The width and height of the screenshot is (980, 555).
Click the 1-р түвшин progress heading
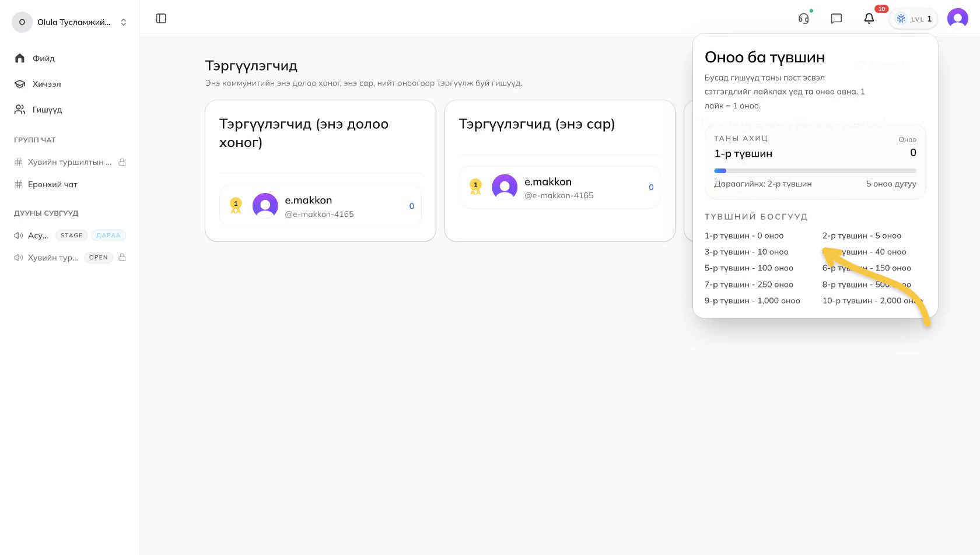pyautogui.click(x=743, y=153)
